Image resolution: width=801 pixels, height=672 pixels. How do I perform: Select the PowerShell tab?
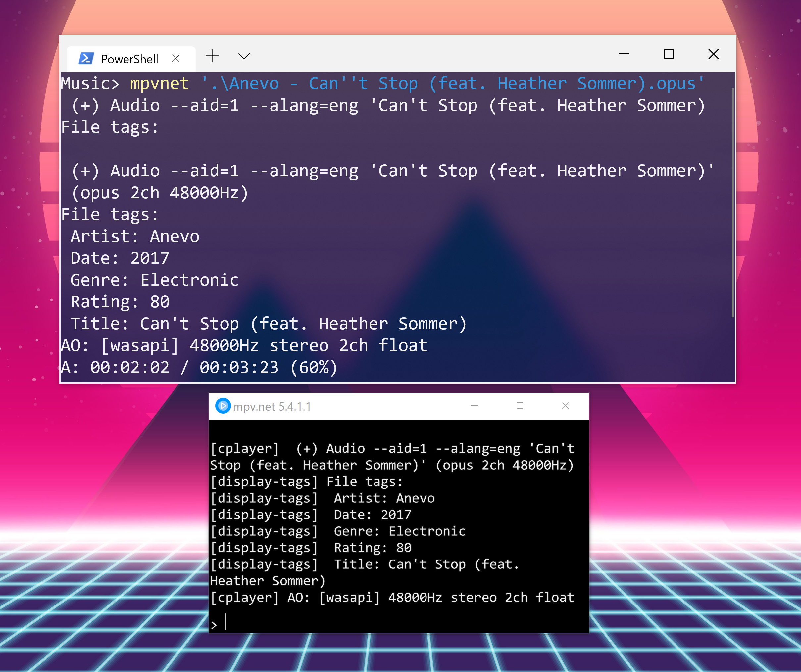(x=129, y=59)
